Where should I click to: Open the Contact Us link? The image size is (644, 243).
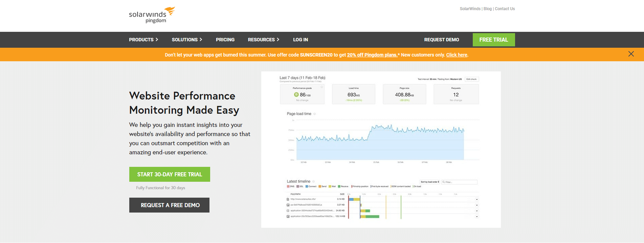pos(505,9)
